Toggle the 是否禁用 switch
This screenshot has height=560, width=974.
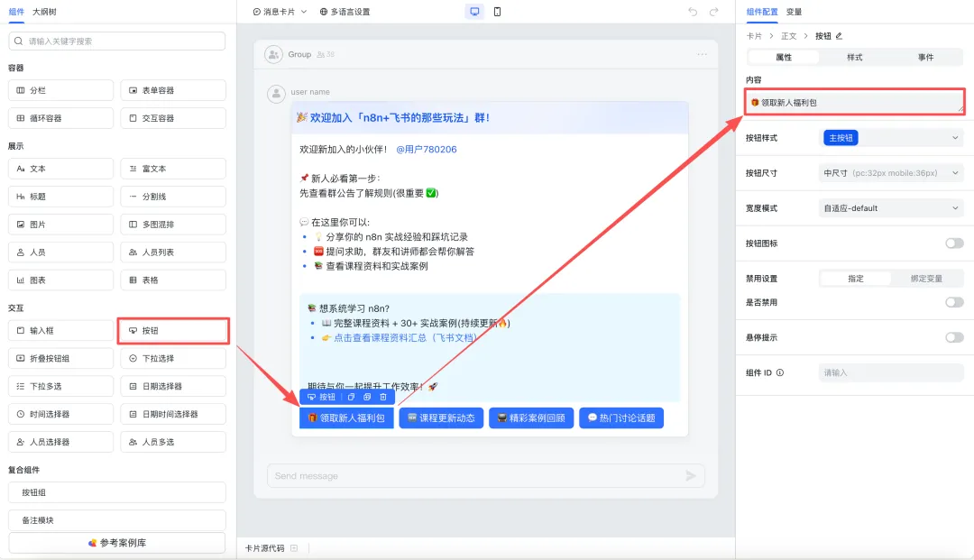click(954, 302)
